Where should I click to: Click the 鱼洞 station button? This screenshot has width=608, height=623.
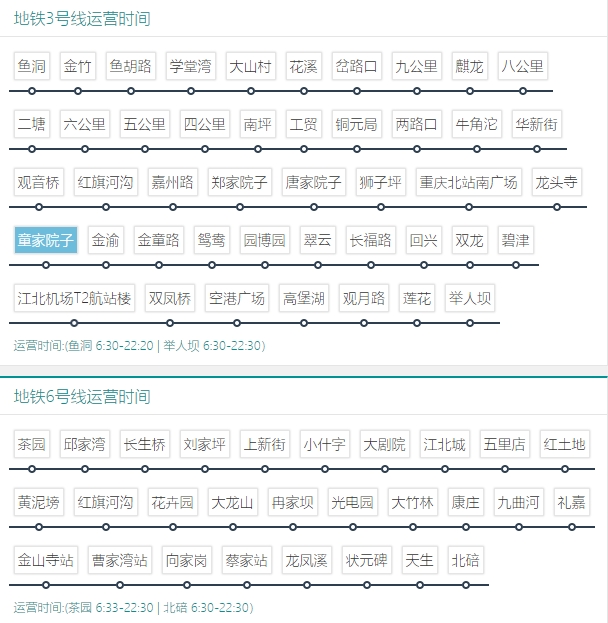tap(32, 67)
